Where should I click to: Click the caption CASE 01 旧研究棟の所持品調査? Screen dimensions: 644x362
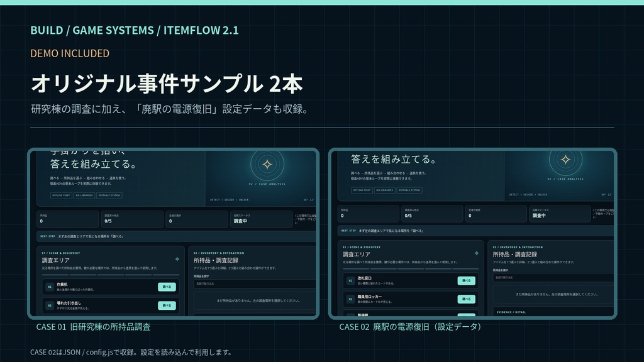93,327
